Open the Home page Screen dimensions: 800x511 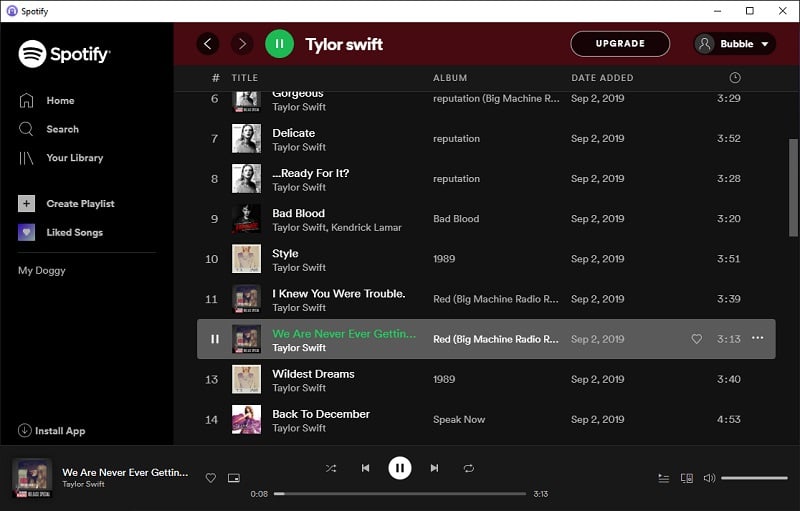click(x=60, y=100)
